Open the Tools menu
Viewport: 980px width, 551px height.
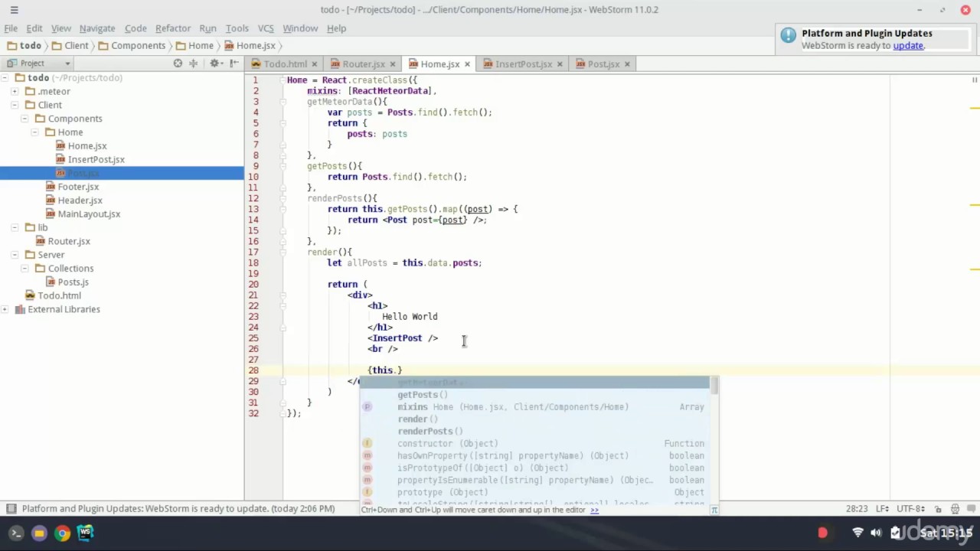click(237, 28)
